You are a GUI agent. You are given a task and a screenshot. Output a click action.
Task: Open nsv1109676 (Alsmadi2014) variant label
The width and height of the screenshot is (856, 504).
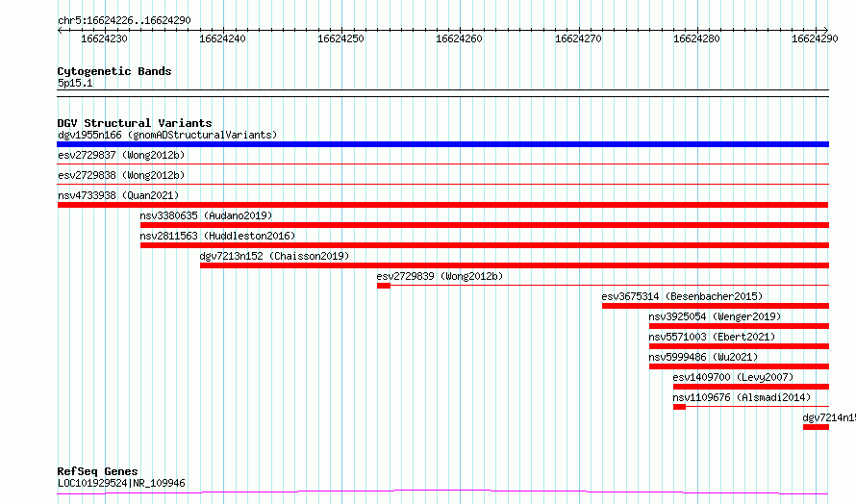(x=742, y=397)
